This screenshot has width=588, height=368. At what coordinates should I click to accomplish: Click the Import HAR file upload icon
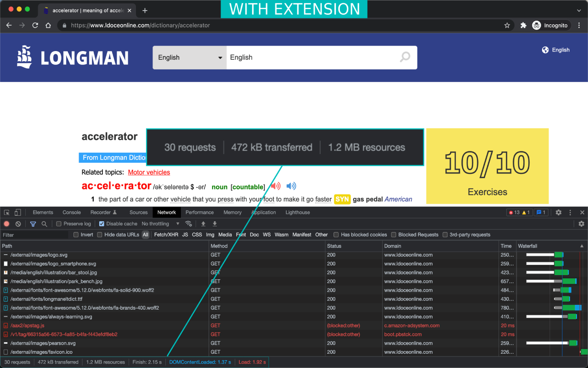click(x=203, y=224)
